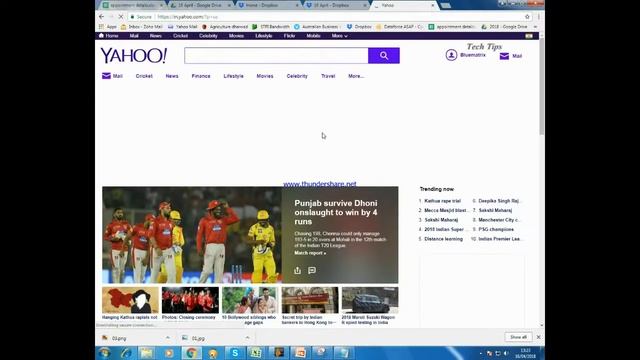Stop page loading in Chrome toolbar
640x360 pixels.
click(x=121, y=17)
